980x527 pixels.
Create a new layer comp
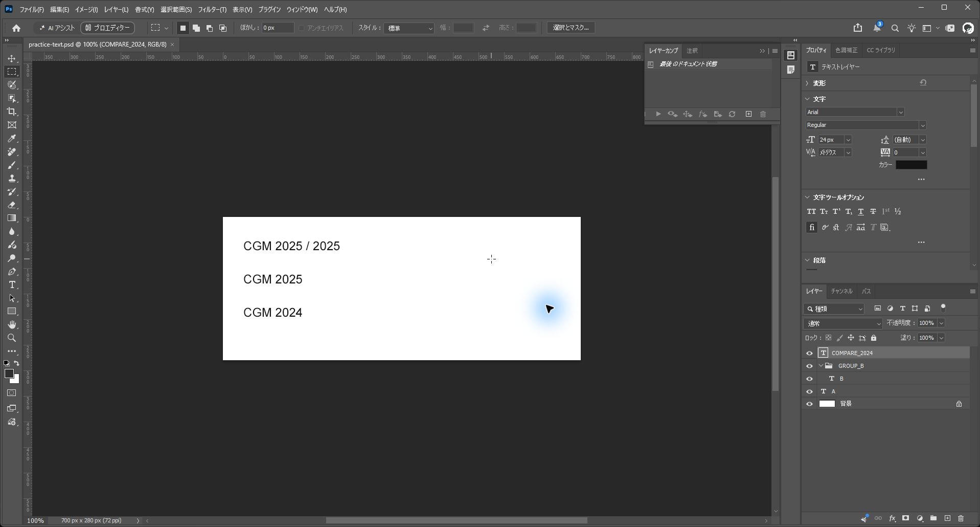[748, 114]
